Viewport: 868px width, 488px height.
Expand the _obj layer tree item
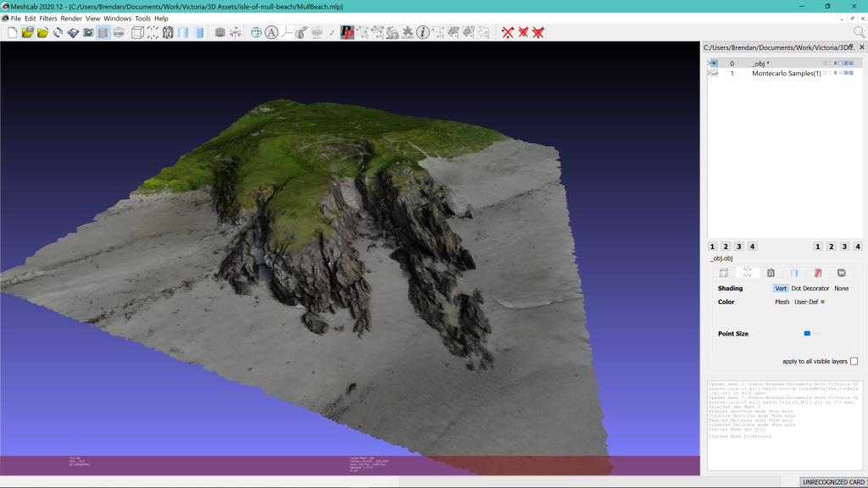[x=708, y=64]
